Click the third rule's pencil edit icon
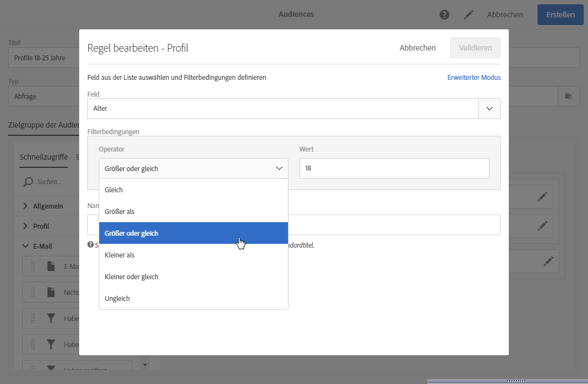 (548, 261)
